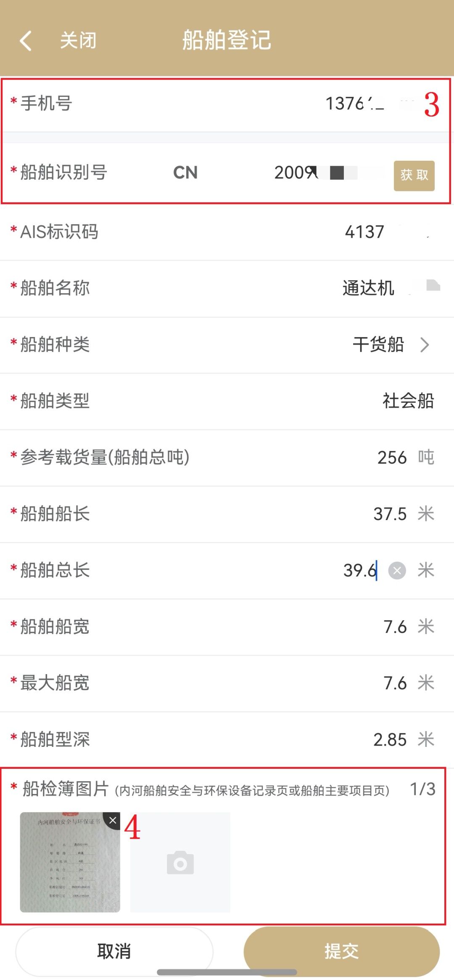Clear the total ship length field
Image resolution: width=454 pixels, height=980 pixels.
coord(397,571)
